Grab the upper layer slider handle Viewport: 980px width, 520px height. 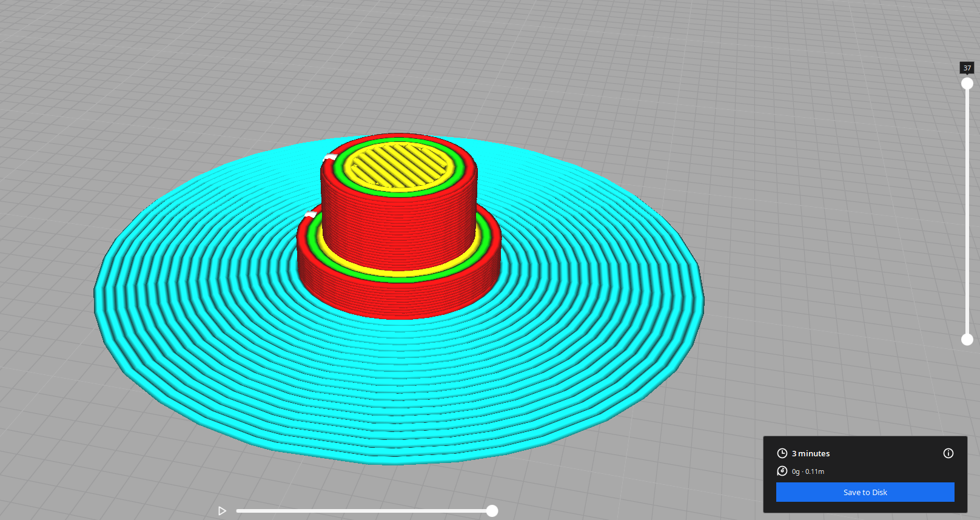tap(967, 84)
